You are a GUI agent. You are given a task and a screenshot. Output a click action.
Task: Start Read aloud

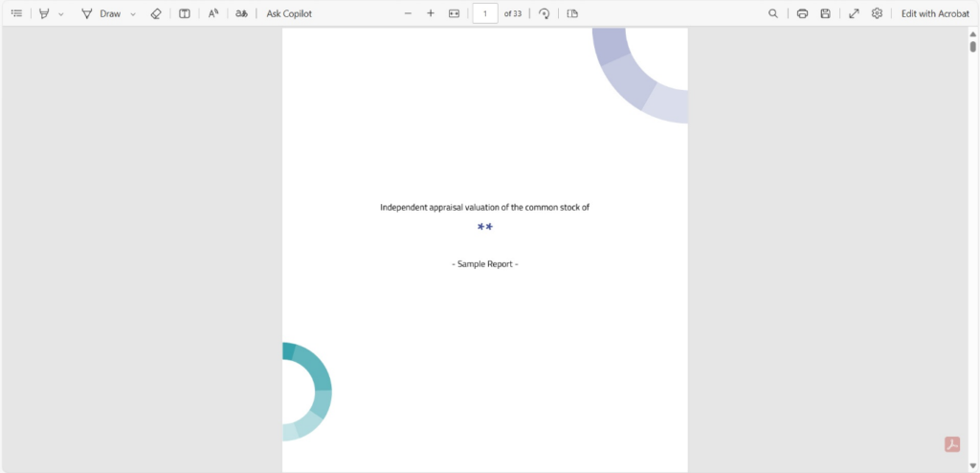click(x=213, y=13)
